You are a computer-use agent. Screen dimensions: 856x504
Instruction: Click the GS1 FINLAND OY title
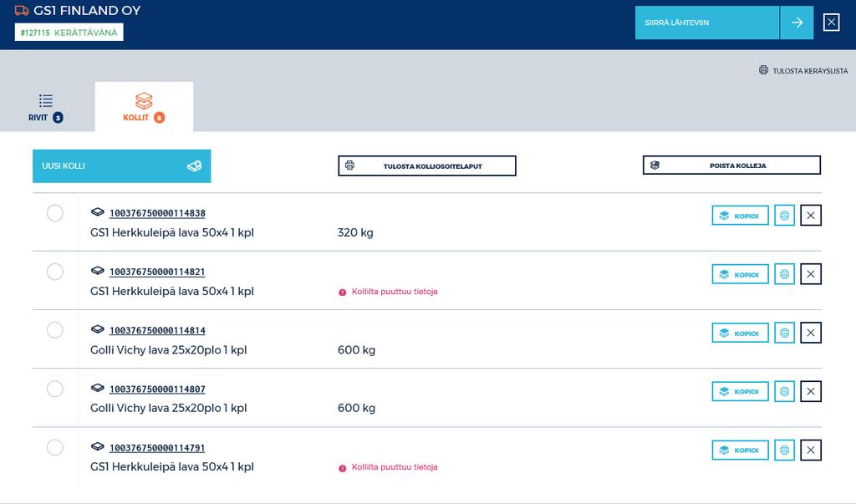[x=87, y=10]
